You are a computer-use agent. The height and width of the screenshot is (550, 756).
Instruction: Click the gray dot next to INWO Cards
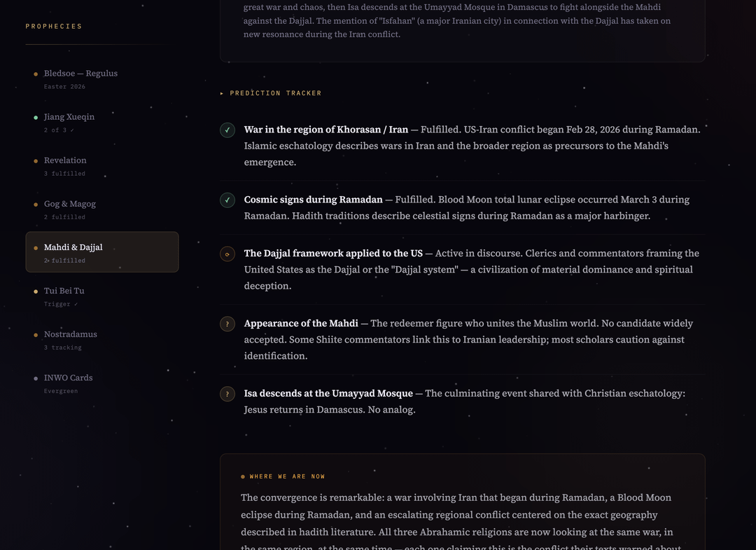point(36,378)
